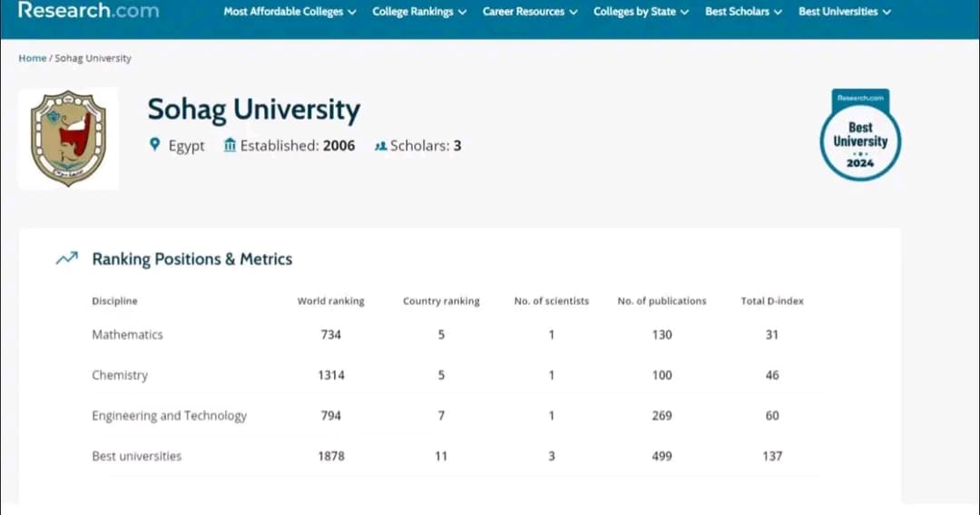Screen dimensions: 980x515
Task: Click the Established building icon
Action: (230, 145)
